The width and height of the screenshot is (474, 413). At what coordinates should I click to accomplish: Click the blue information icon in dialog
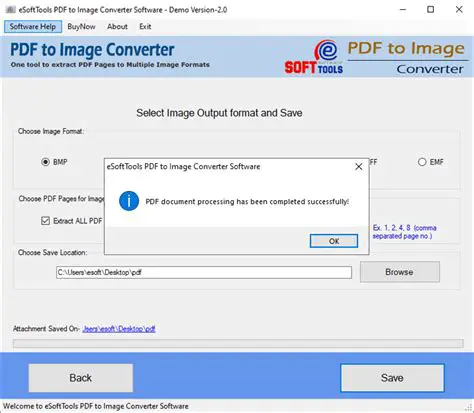129,201
